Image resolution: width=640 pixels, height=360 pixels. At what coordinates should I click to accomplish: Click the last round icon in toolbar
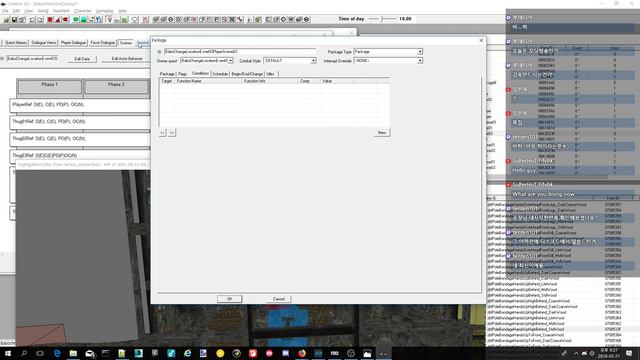coord(307,20)
